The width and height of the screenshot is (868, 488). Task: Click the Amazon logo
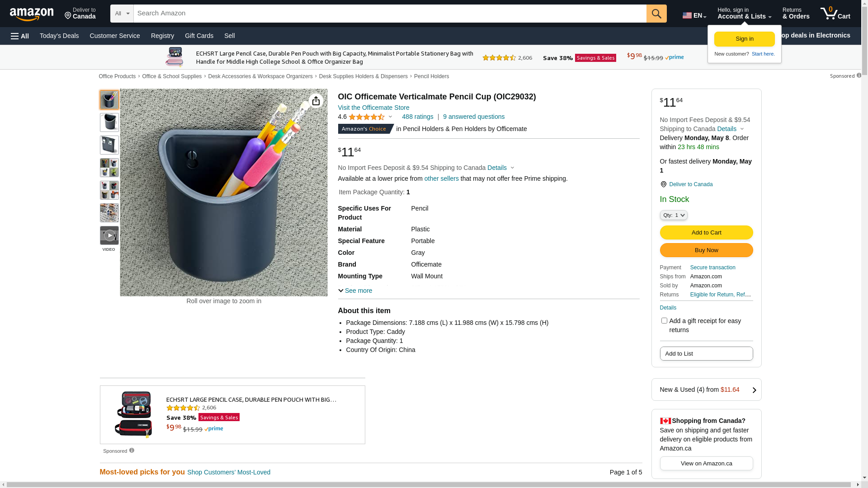32,14
